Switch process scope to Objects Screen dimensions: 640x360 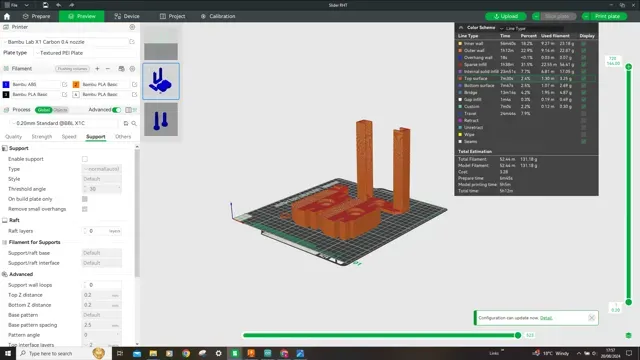60,110
